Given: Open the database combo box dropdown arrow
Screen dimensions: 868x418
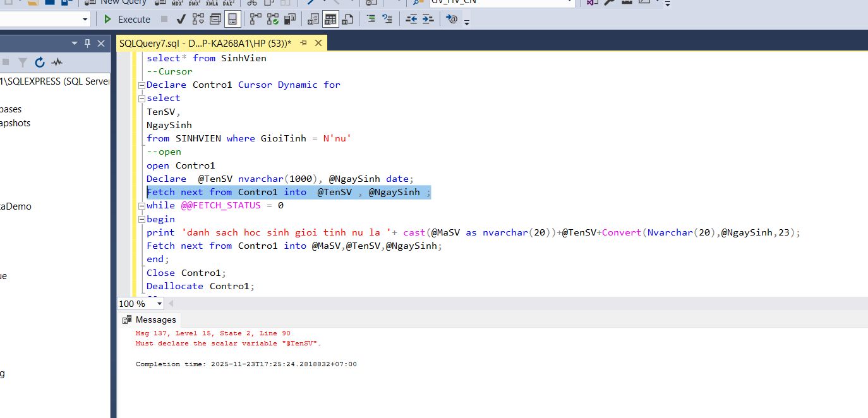Looking at the screenshot, I should [85, 20].
